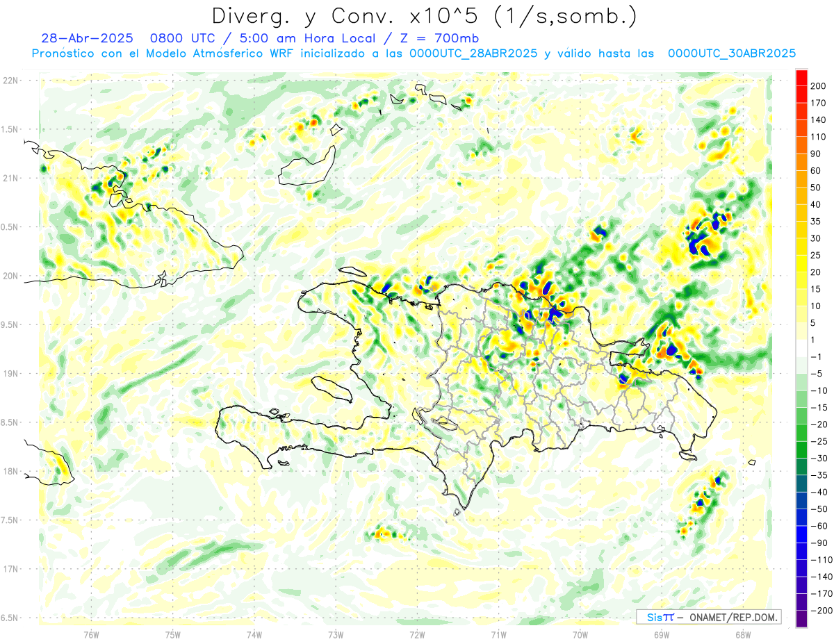Click the "20N" latitude label

(x=10, y=276)
